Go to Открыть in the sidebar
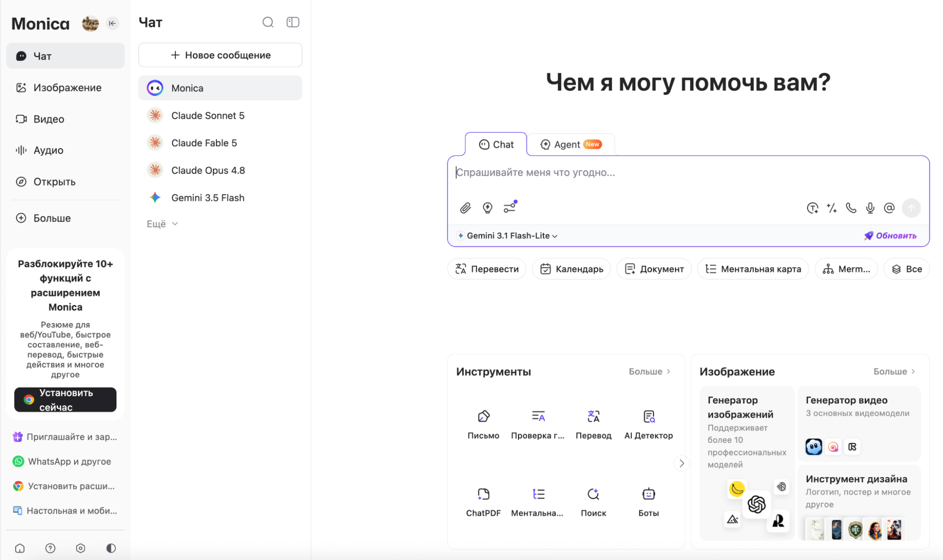 tap(65, 182)
